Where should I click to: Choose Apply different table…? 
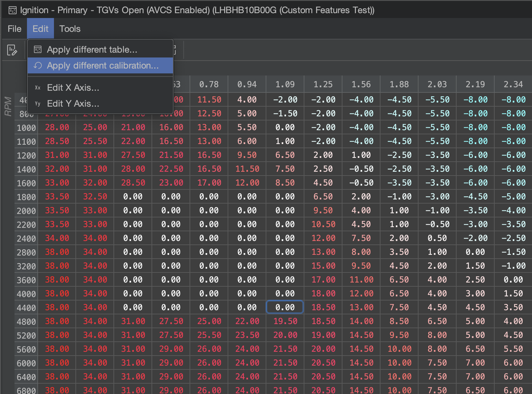[100, 50]
